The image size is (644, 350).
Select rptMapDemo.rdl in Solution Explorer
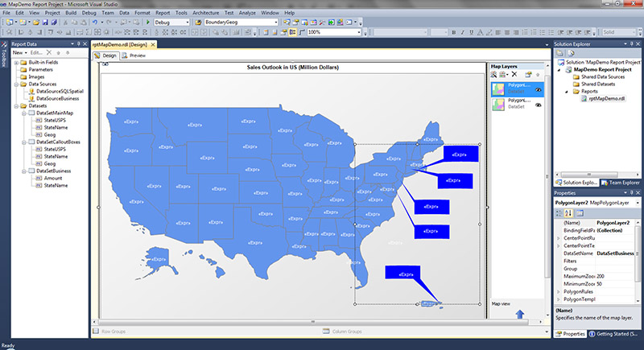tap(606, 98)
